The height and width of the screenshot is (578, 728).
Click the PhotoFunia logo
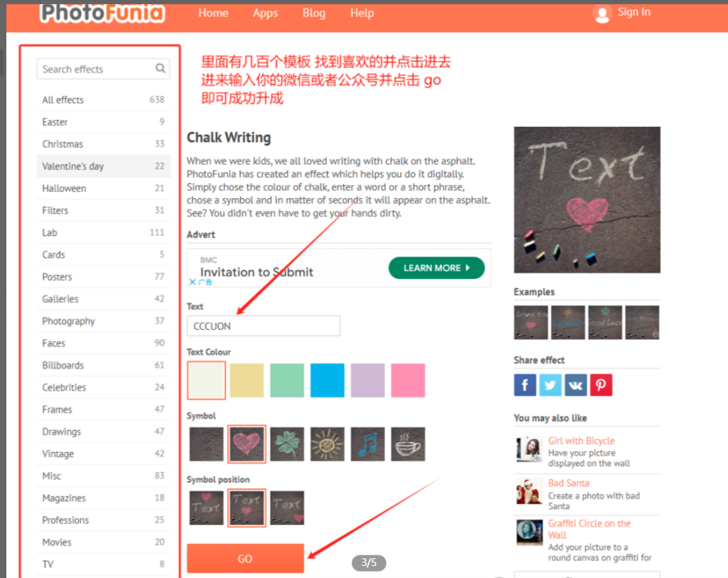(x=102, y=13)
